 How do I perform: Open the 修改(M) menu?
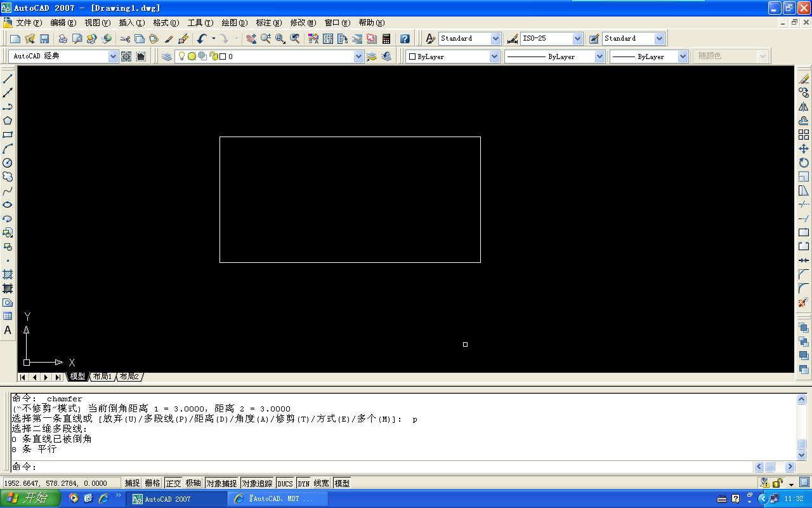click(x=303, y=23)
